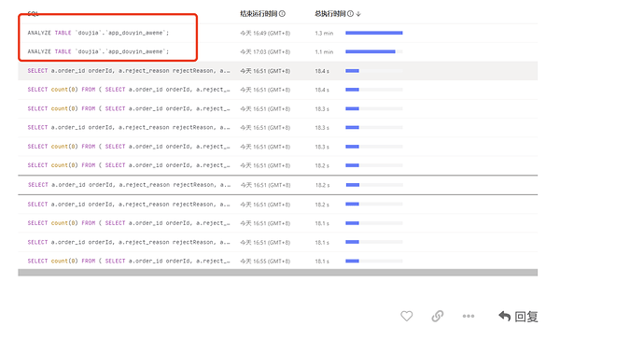The image size is (644, 340).
Task: Click info icon next to 总执行时间 header
Action: click(350, 14)
